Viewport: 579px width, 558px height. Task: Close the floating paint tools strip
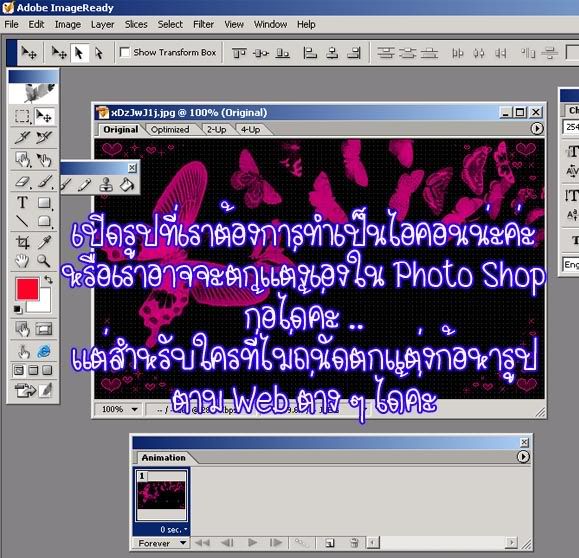(x=132, y=168)
